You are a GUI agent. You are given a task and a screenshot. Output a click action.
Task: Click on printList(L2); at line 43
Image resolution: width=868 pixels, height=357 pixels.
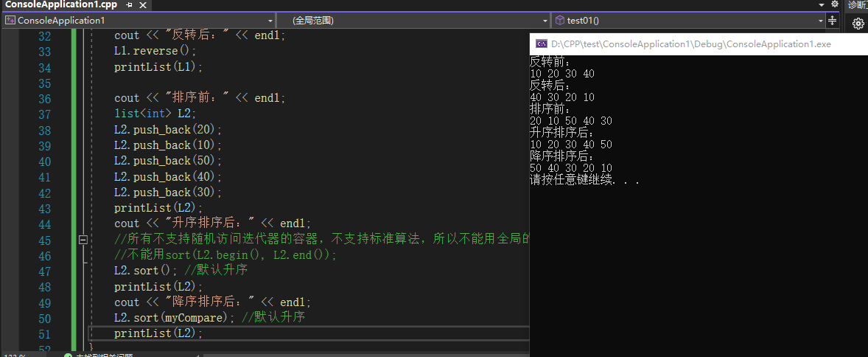coord(159,208)
